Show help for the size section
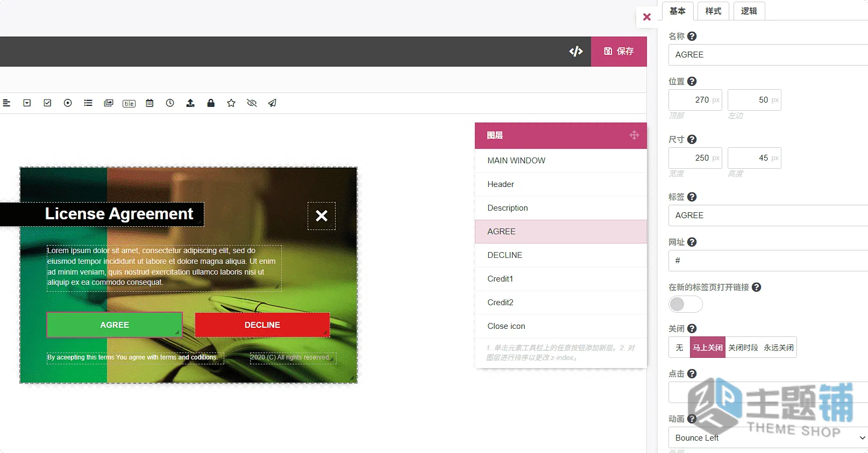Screen dimensions: 868x453 692,139
